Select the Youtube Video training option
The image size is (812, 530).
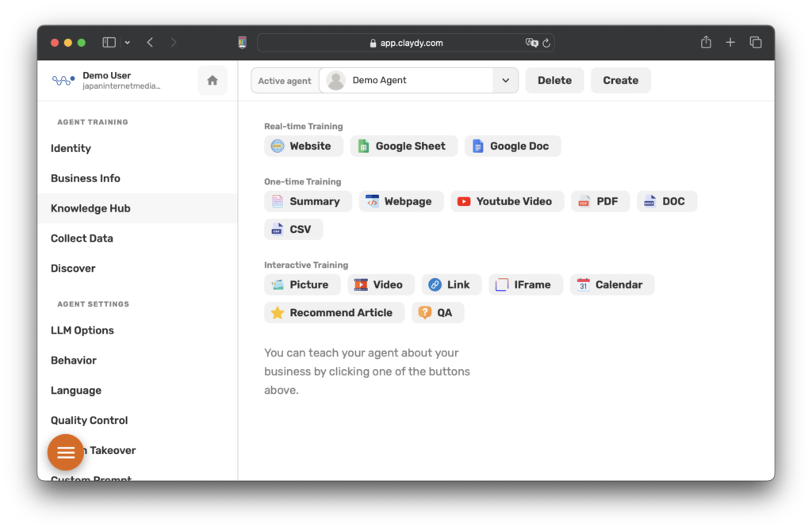507,201
